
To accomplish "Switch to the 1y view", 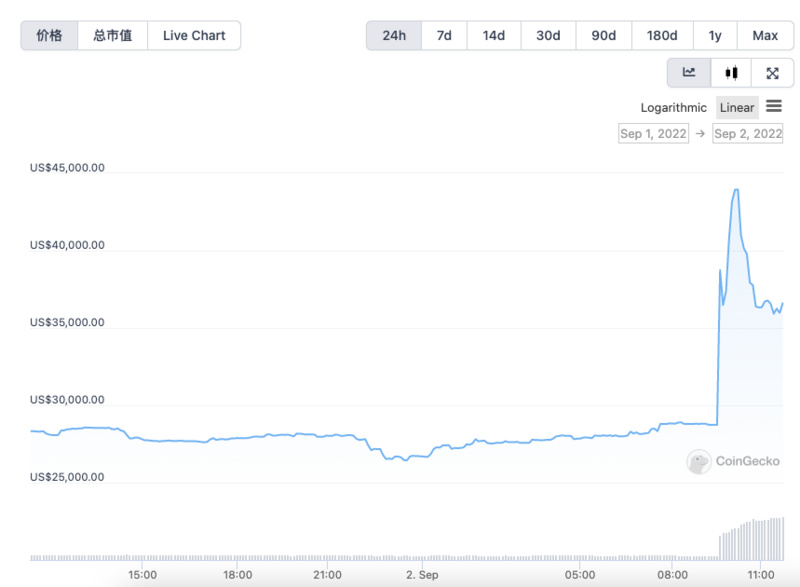I will click(715, 35).
